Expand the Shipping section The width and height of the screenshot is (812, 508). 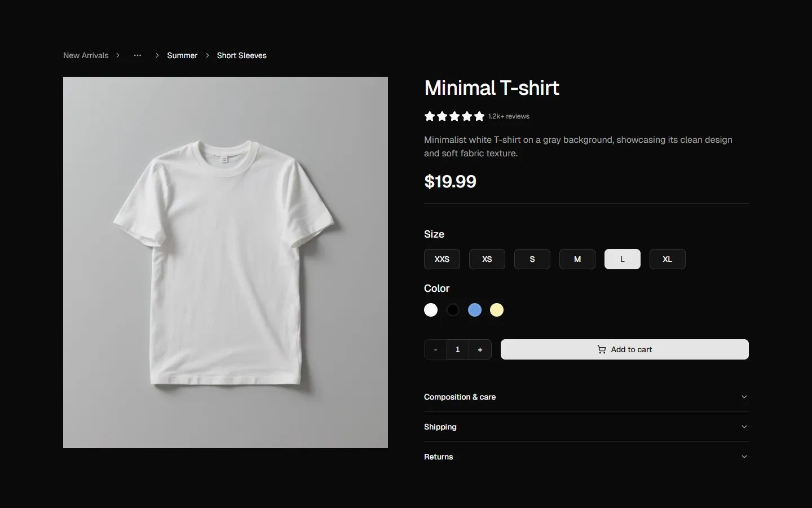pos(585,427)
